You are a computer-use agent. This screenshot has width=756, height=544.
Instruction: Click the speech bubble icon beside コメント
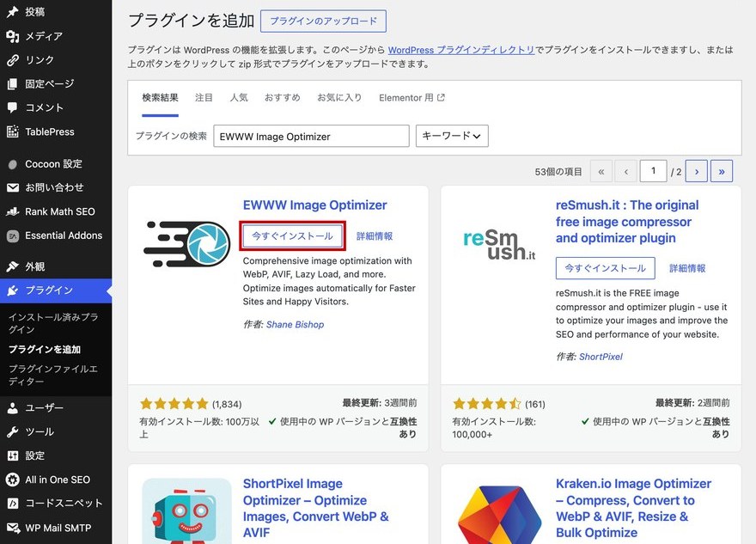(x=13, y=107)
